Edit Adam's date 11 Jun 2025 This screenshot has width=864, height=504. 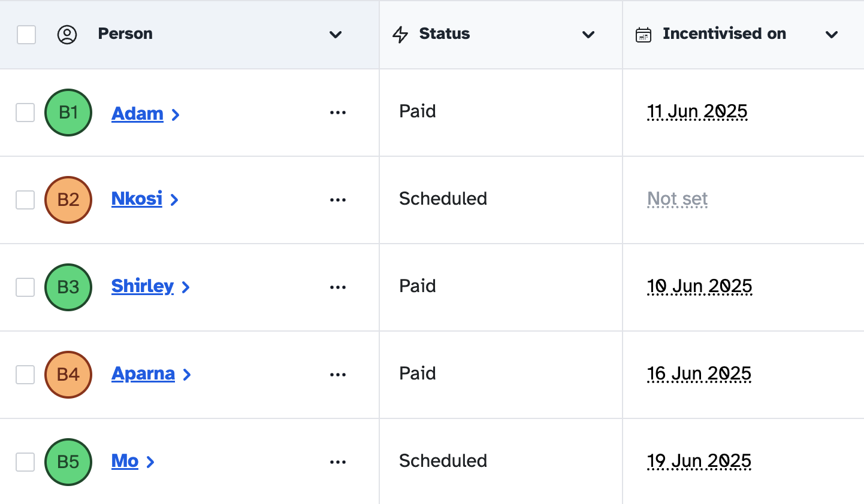tap(697, 111)
